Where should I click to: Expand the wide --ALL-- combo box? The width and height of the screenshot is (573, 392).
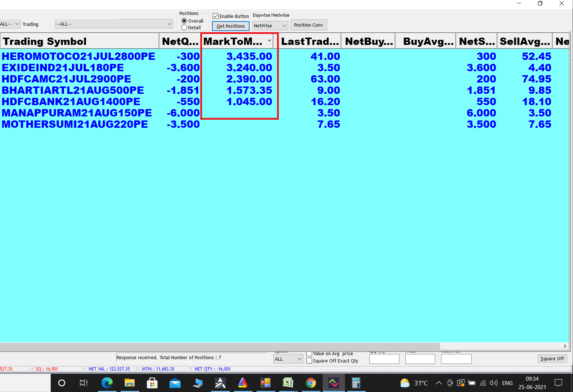tap(114, 24)
